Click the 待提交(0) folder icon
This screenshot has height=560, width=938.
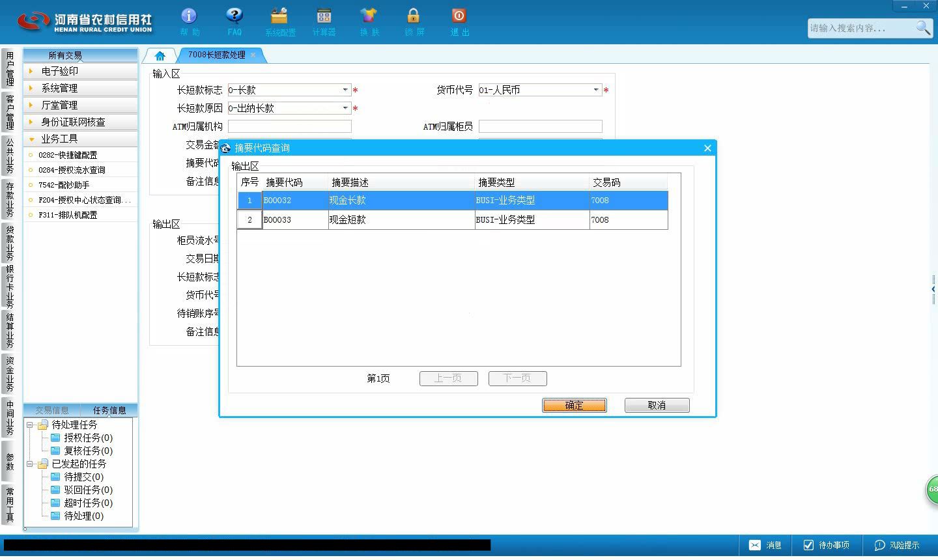(56, 477)
